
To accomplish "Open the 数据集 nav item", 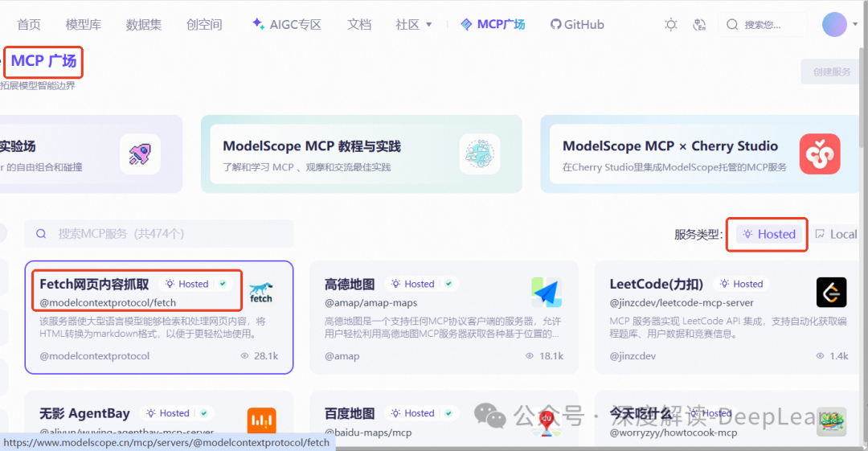I will tap(144, 24).
